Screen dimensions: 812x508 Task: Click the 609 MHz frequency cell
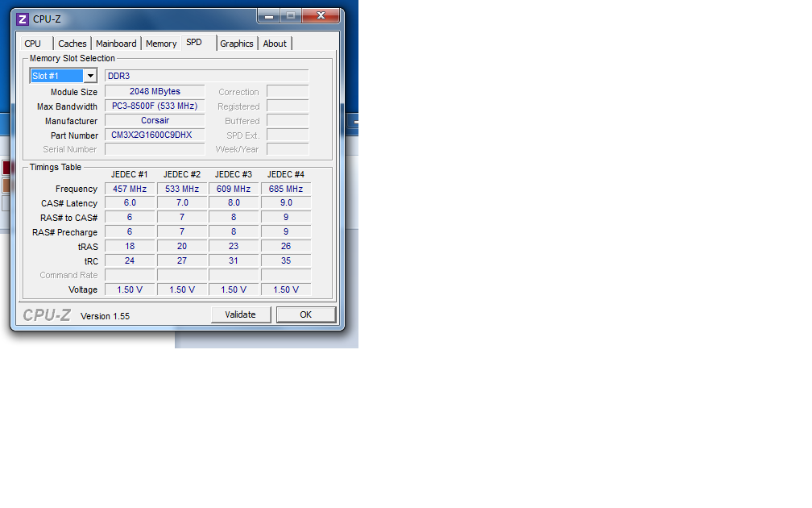234,189
